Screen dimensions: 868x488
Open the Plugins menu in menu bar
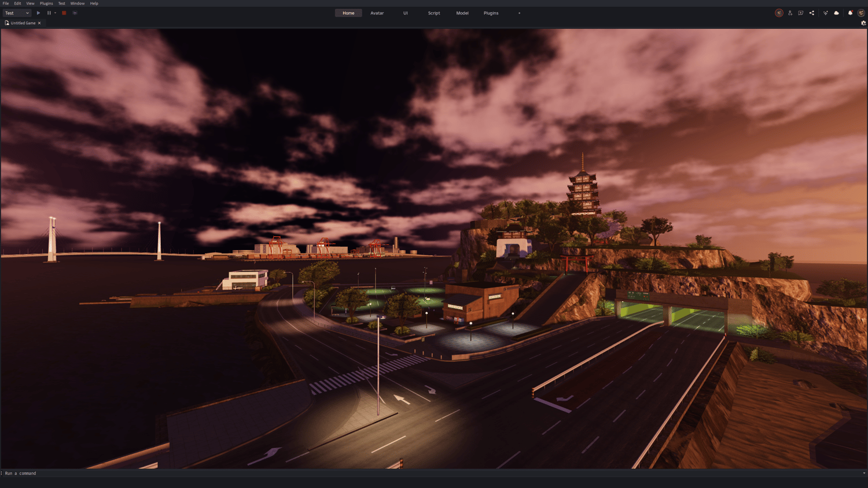point(46,3)
